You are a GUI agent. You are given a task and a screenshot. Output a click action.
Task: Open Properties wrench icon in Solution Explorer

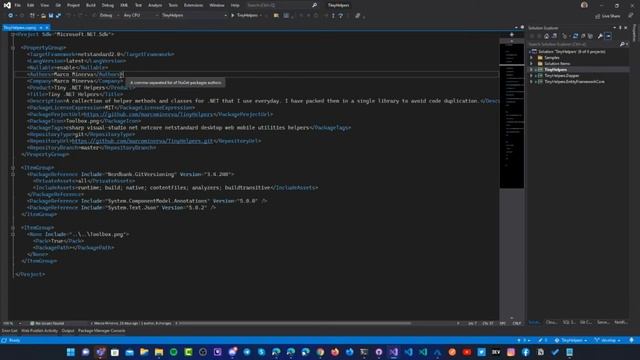pyautogui.click(x=600, y=36)
